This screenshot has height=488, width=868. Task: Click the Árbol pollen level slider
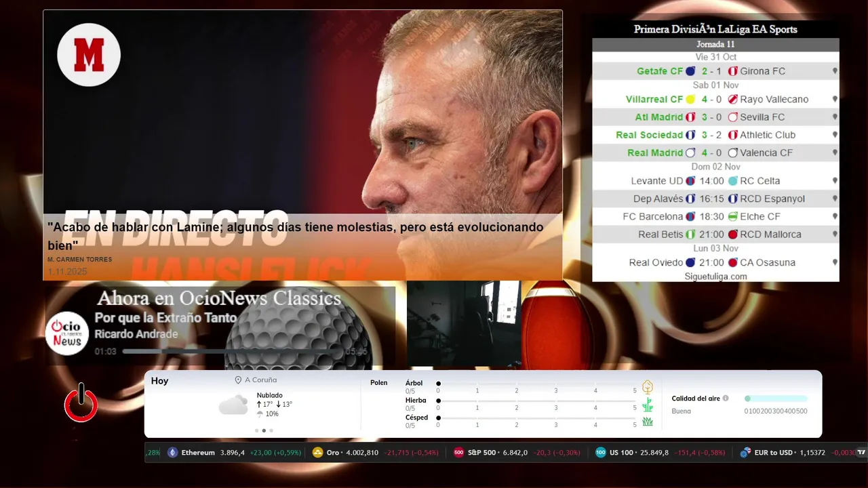click(x=536, y=384)
